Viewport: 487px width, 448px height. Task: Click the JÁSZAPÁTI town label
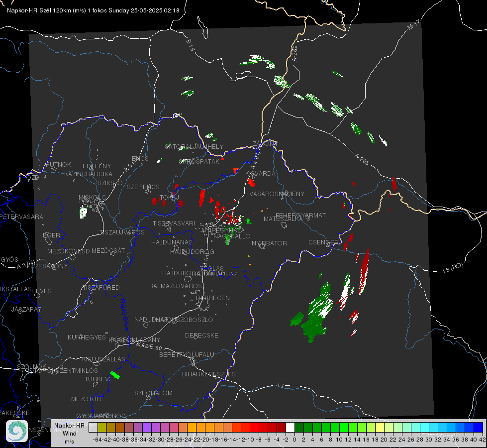pos(27,309)
